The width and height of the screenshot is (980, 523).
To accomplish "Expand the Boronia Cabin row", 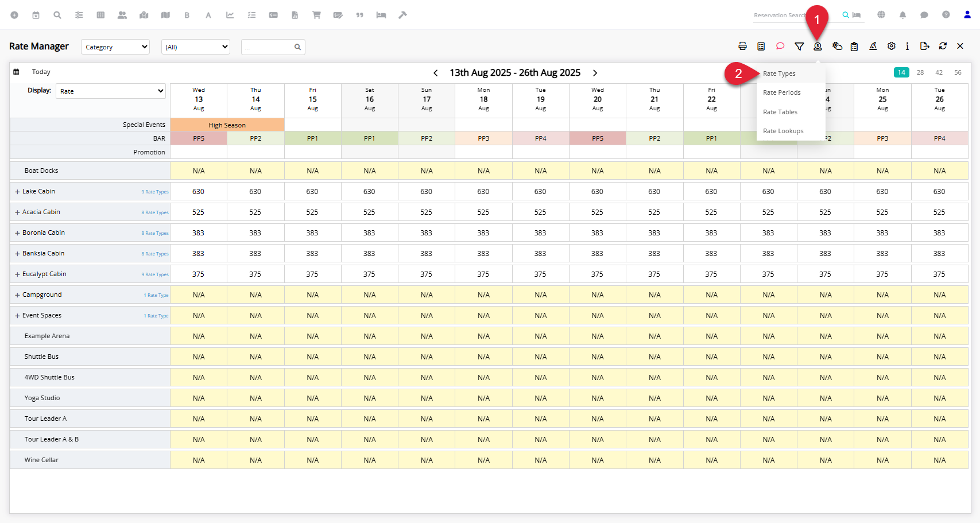I will (x=17, y=233).
